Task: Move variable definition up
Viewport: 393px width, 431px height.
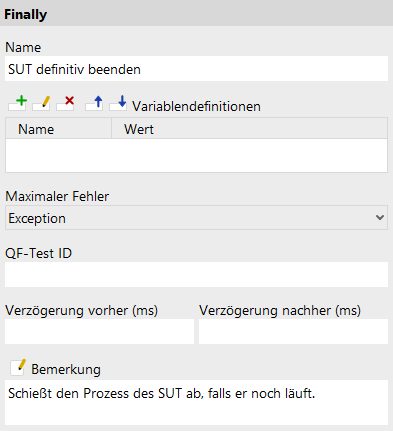Action: tap(94, 103)
